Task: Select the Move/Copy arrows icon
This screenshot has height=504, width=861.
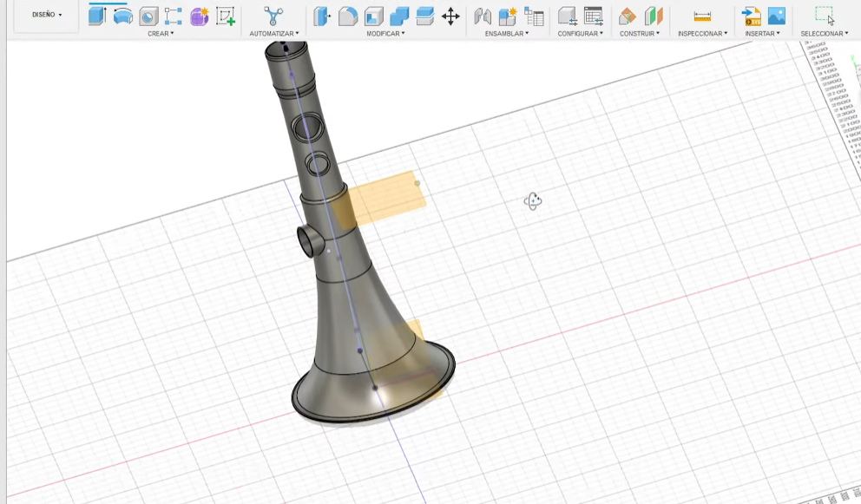Action: (x=450, y=16)
